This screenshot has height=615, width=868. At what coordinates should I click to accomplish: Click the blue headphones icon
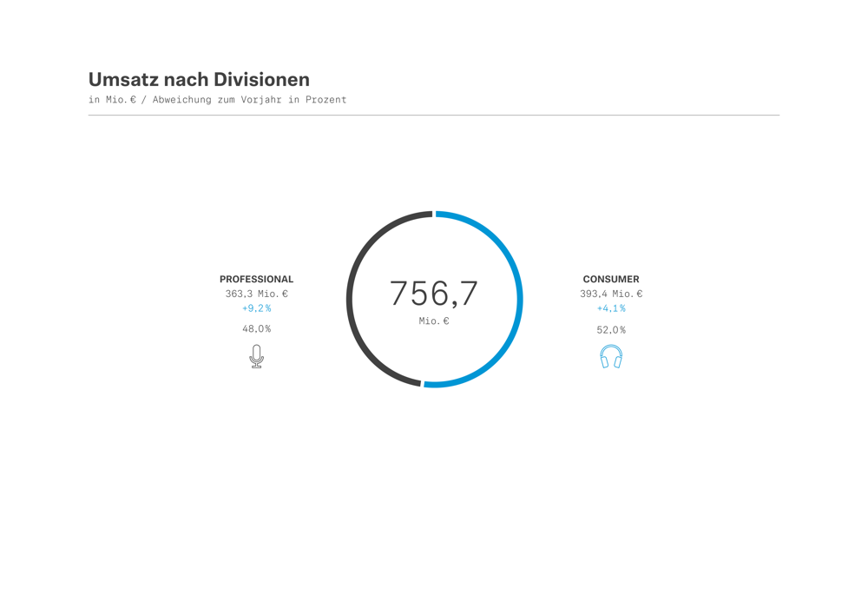point(611,356)
